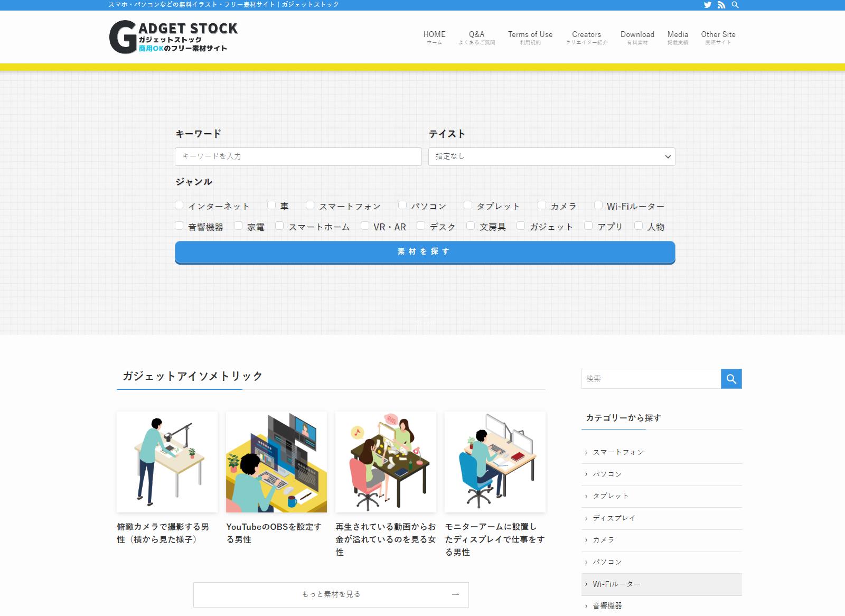The height and width of the screenshot is (616, 845).
Task: Click the RSS feed icon
Action: (721, 5)
